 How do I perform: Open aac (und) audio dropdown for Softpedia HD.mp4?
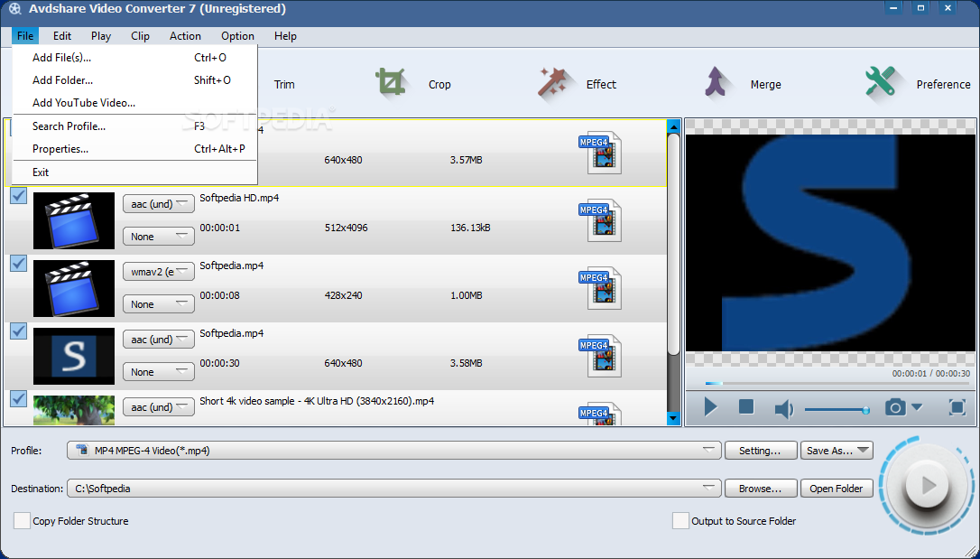click(x=159, y=204)
